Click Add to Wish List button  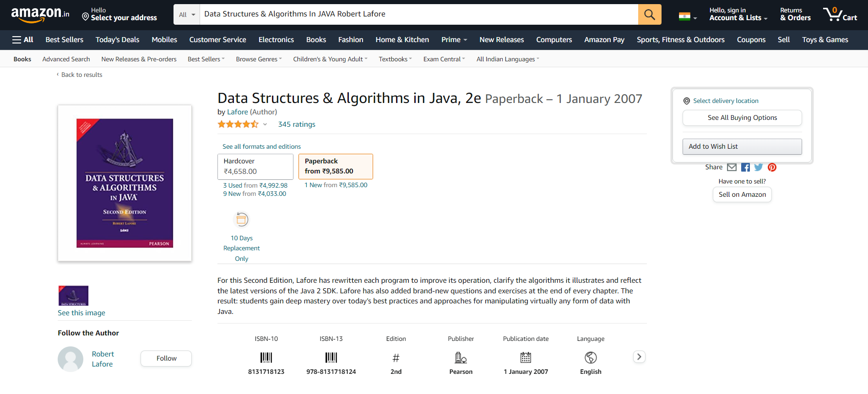point(742,146)
